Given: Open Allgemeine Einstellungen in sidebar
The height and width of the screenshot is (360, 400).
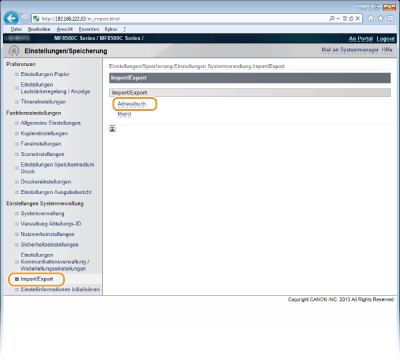Looking at the screenshot, I should 51,123.
